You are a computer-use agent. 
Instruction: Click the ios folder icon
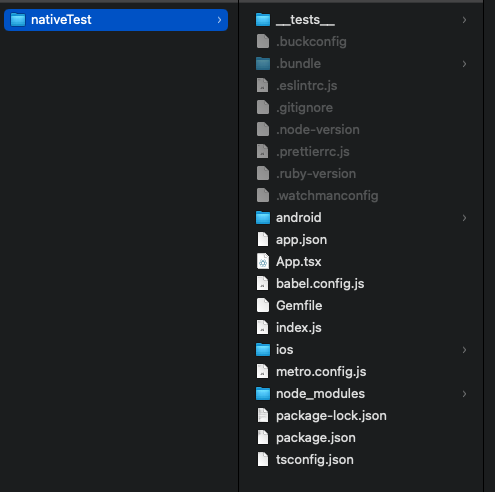[x=263, y=350]
